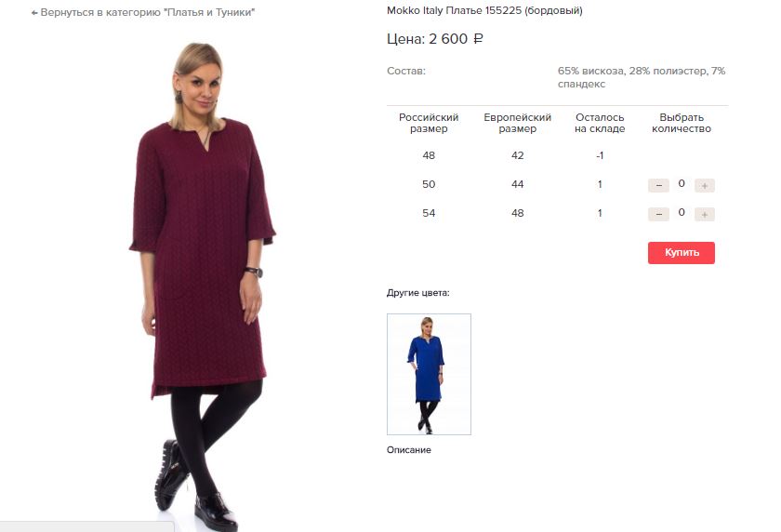Image resolution: width=781 pixels, height=532 pixels.
Task: Increase quantity for Russian size 50
Action: [x=705, y=185]
